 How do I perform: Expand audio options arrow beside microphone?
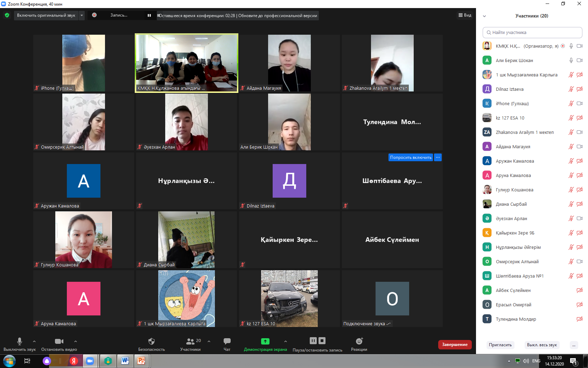point(34,341)
